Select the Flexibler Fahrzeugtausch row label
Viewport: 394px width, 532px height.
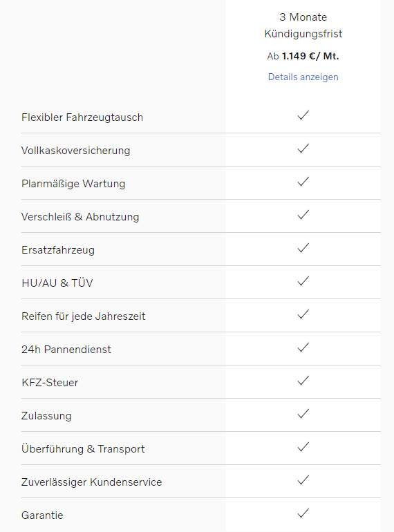coord(82,117)
